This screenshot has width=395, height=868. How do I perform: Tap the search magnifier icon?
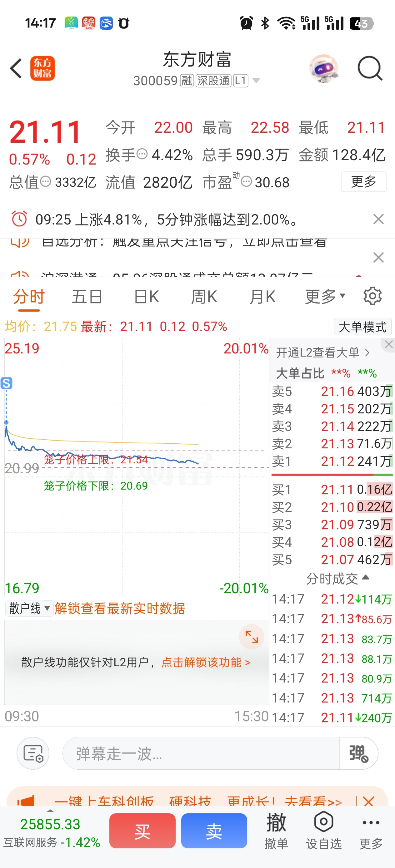(x=370, y=68)
